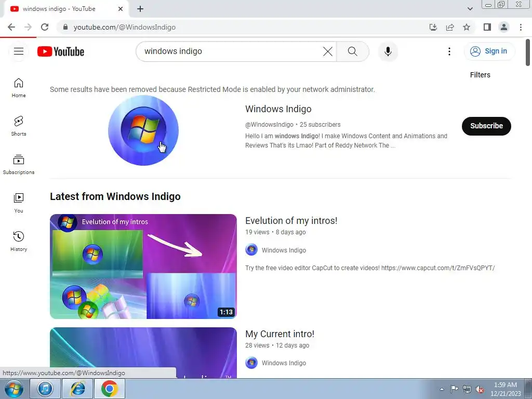
Task: Reload the page
Action: point(45,27)
